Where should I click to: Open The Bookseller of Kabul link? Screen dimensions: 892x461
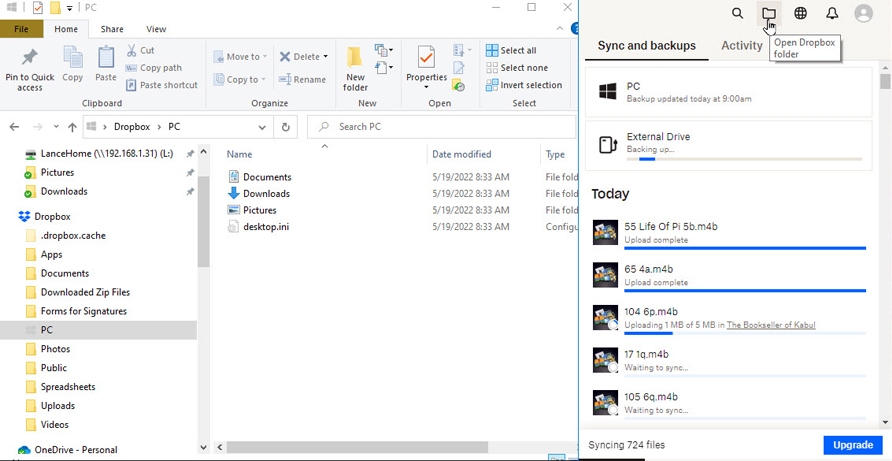pos(771,325)
